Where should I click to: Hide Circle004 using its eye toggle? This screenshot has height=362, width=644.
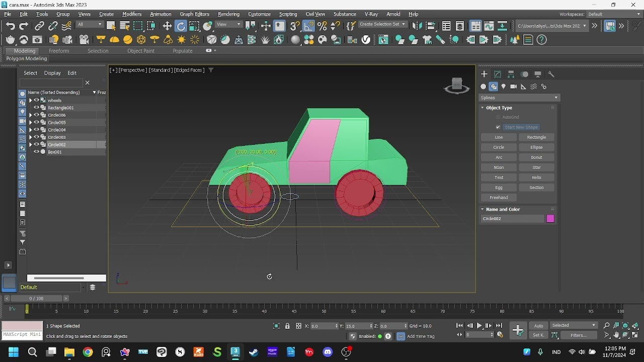[x=36, y=130]
